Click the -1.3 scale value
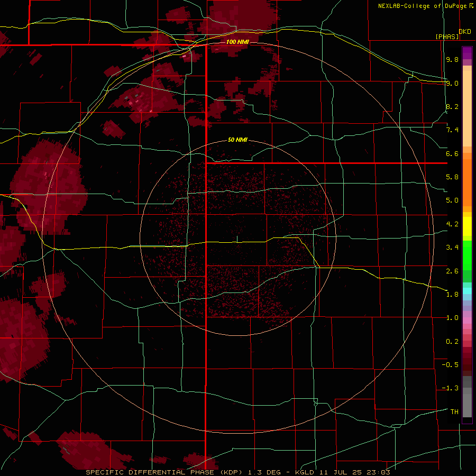Viewport: 476px width, 476px height. pyautogui.click(x=450, y=388)
